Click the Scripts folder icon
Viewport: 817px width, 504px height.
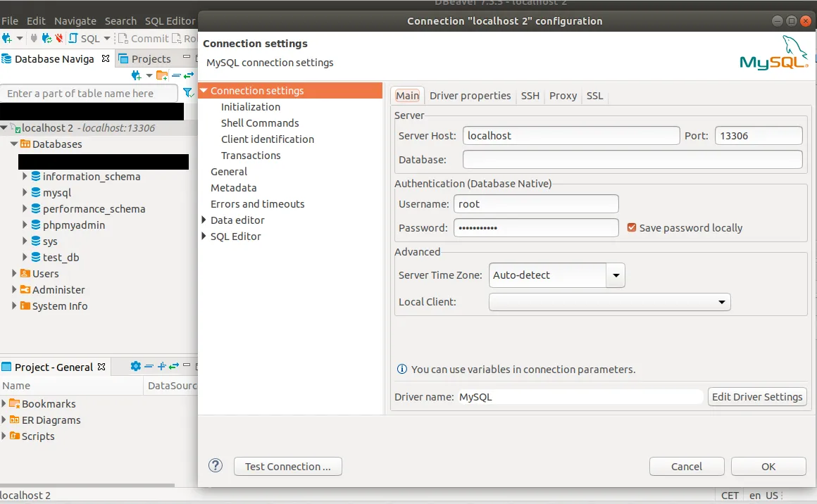14,436
